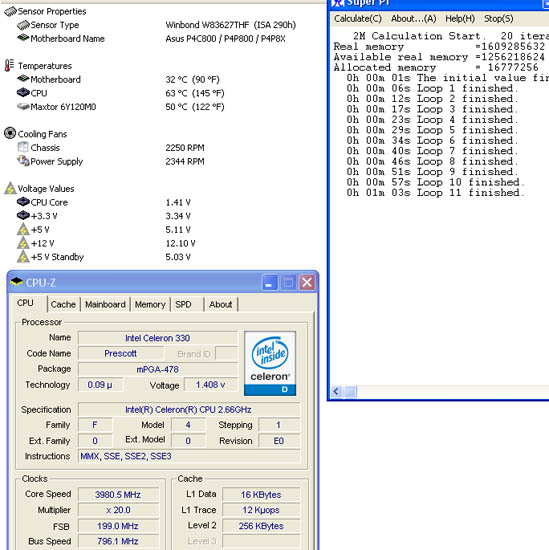This screenshot has width=549, height=550.
Task: Click the Intel Inside Celeron D logo
Action: coord(270,363)
